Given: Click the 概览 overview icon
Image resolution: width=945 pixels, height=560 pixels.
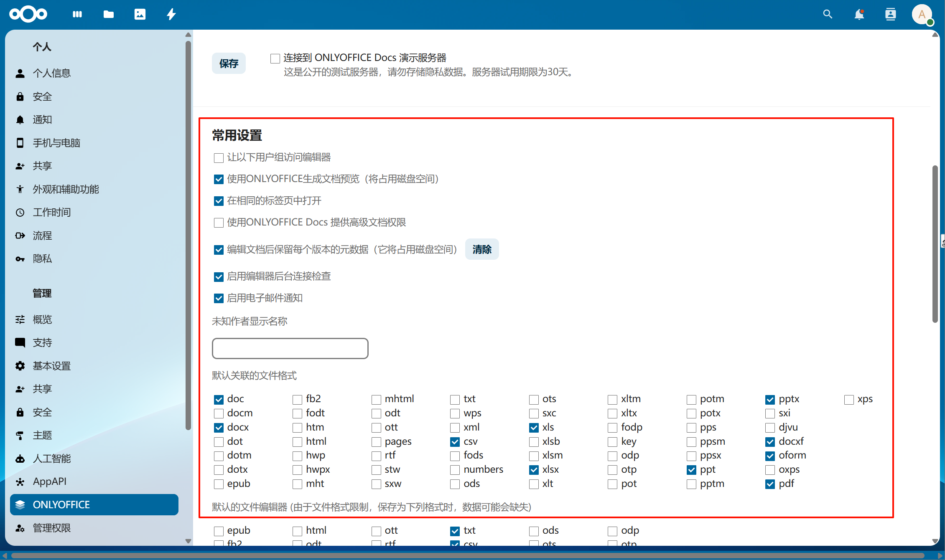Looking at the screenshot, I should coord(20,319).
